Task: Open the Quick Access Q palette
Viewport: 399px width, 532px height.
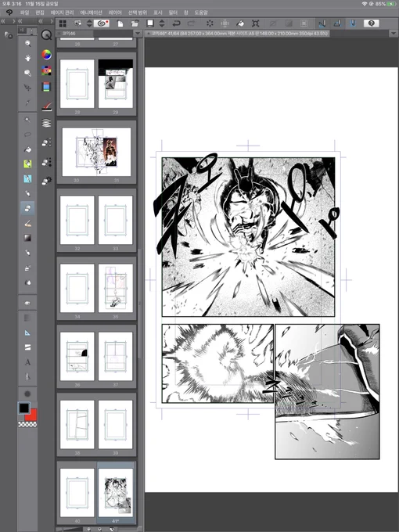Action: (x=46, y=34)
